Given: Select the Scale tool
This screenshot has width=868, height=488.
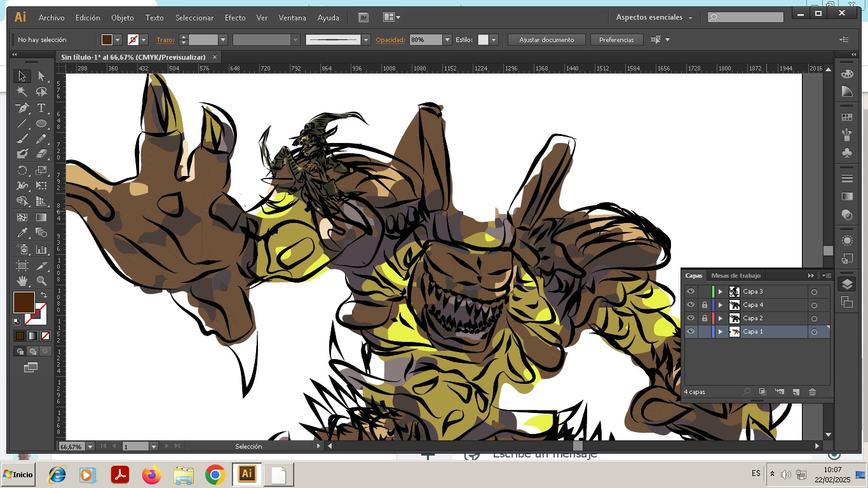Looking at the screenshot, I should point(41,170).
